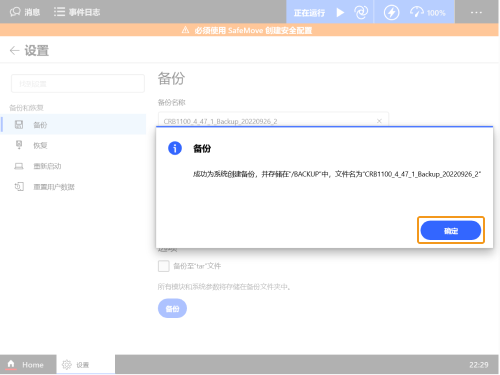The height and width of the screenshot is (375, 500).
Task: Click the settings search field
Action: tap(78, 84)
